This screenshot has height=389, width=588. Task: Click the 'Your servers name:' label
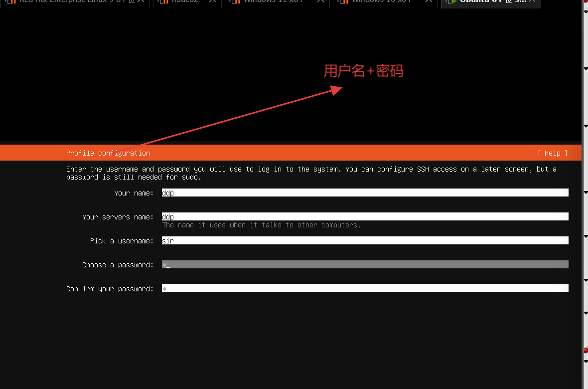pyautogui.click(x=118, y=217)
